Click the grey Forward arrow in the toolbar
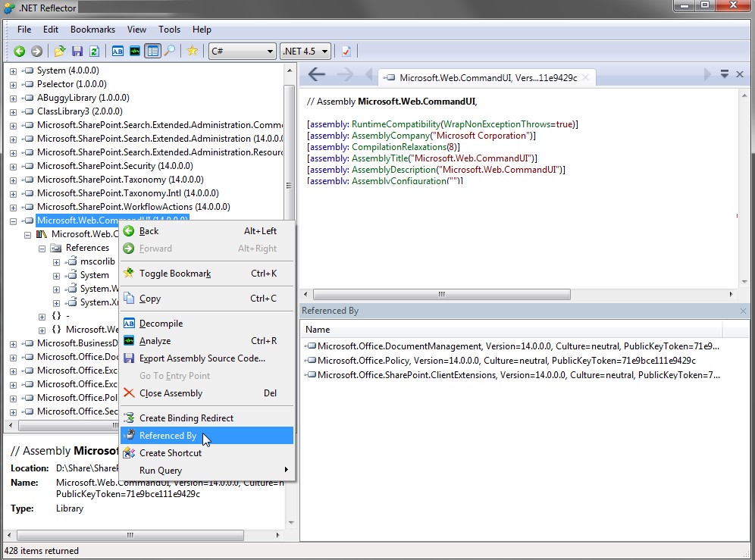This screenshot has width=755, height=560. coord(36,51)
